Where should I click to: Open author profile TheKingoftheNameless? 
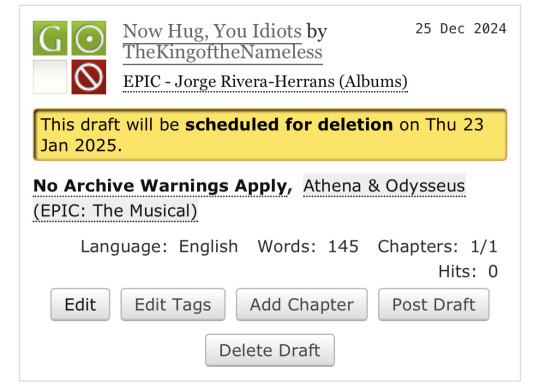tap(223, 52)
